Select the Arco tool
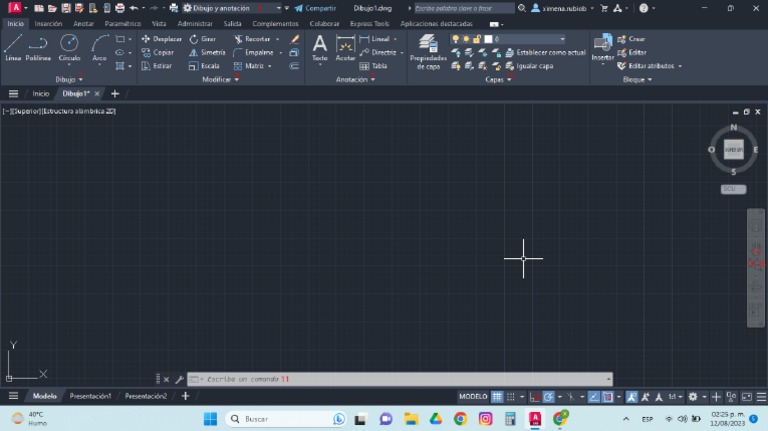The width and height of the screenshot is (768, 431). pyautogui.click(x=99, y=48)
